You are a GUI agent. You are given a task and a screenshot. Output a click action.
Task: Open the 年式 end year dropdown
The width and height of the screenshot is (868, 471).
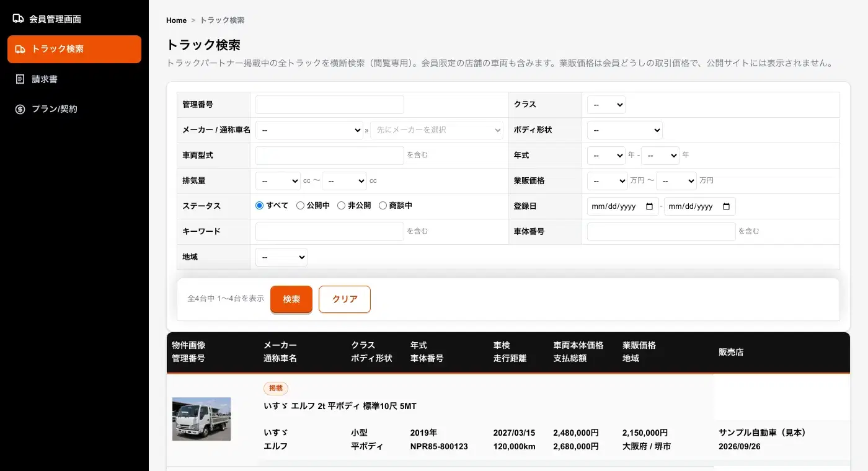point(660,155)
